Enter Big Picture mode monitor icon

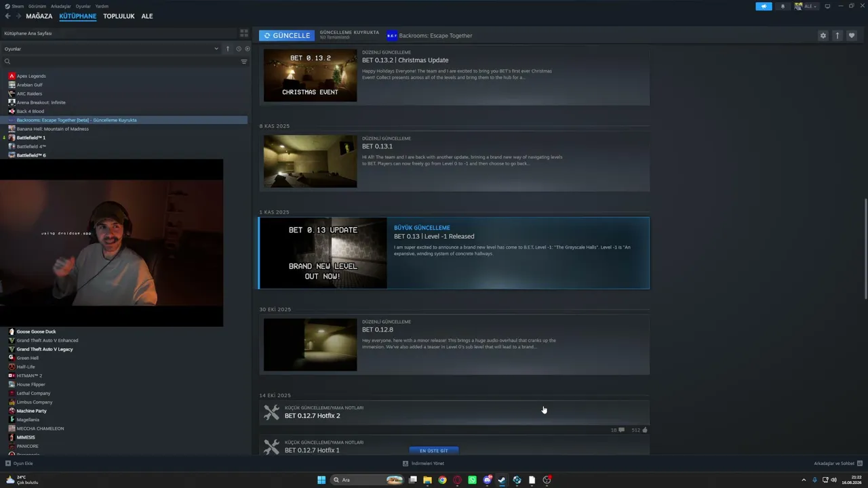[x=827, y=6]
